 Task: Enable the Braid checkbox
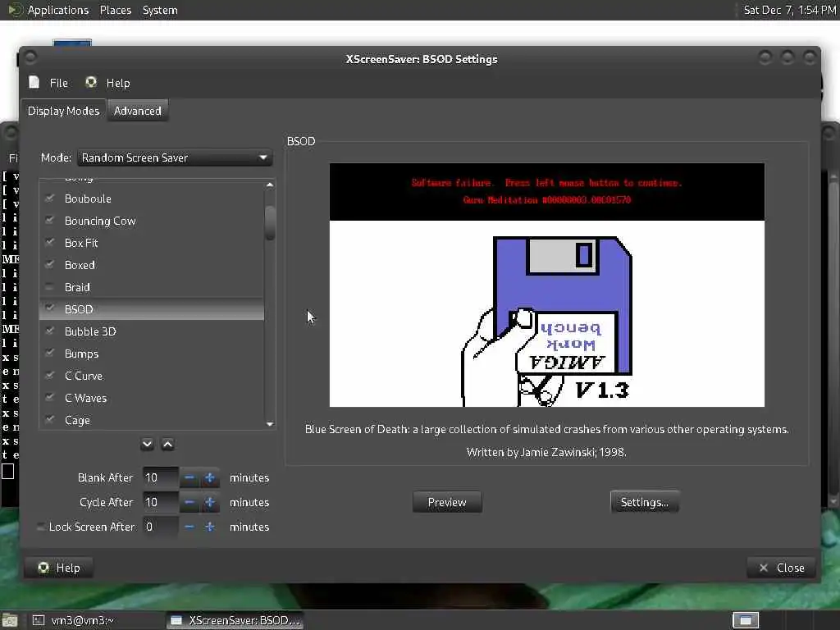coord(50,287)
